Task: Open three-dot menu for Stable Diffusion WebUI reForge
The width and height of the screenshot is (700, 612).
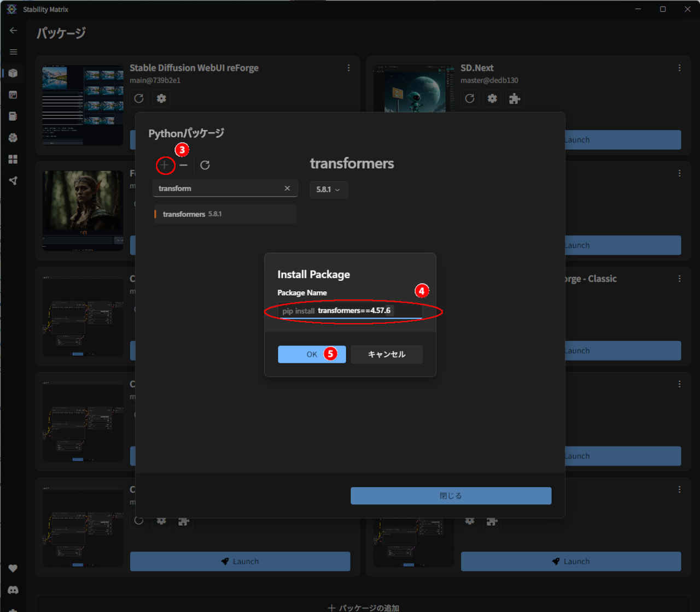Action: (349, 68)
